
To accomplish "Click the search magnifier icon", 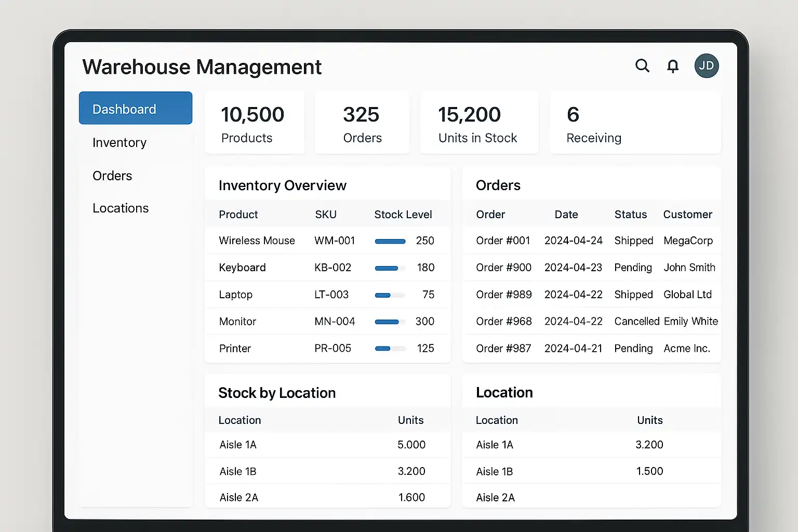I will click(x=642, y=66).
